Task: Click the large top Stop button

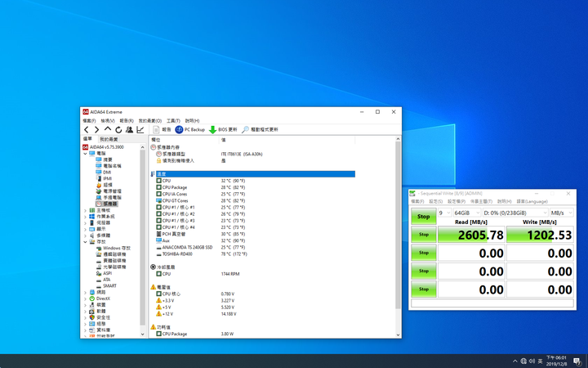Action: (424, 216)
